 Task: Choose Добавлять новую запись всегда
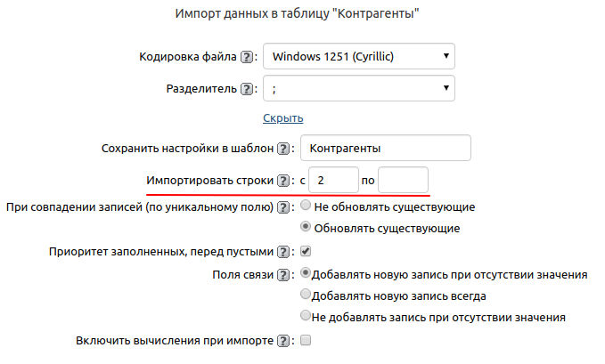[307, 295]
